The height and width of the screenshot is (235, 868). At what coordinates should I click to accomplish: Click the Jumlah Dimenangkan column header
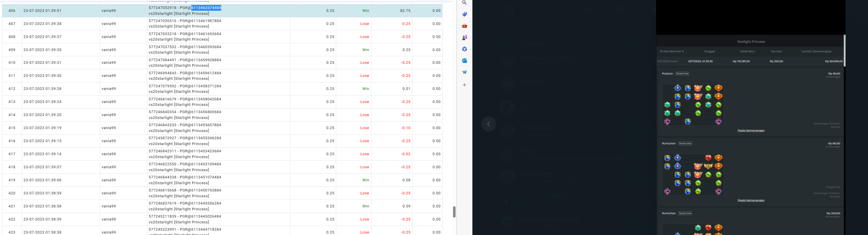[816, 52]
